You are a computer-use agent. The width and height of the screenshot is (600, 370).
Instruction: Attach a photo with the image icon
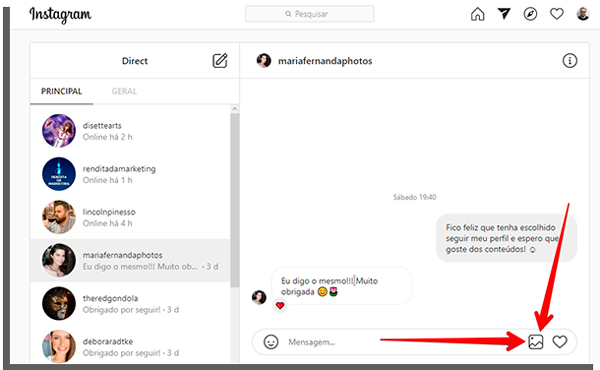(535, 342)
